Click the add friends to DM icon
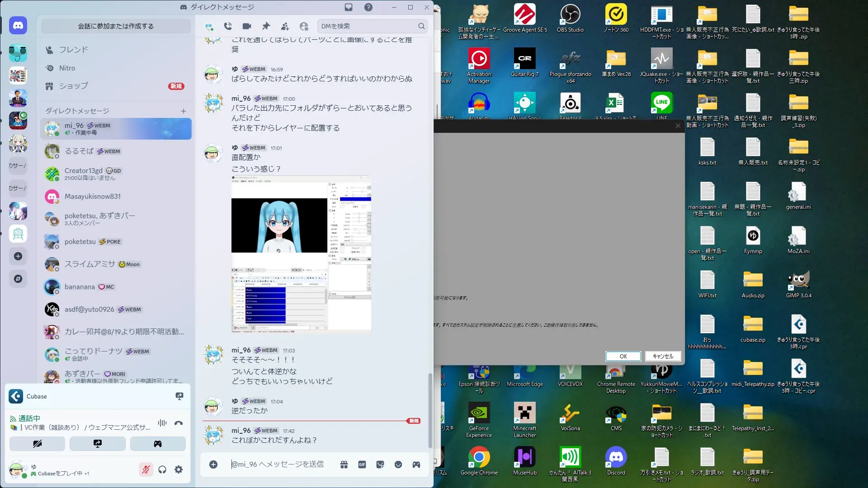The height and width of the screenshot is (488, 868). 285,26
